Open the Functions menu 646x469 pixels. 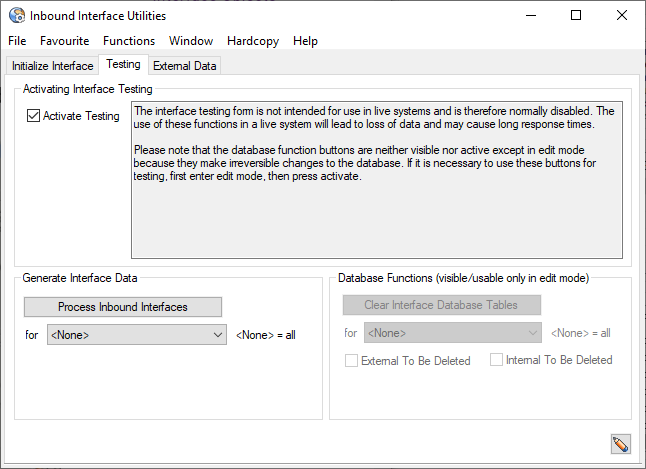[129, 41]
